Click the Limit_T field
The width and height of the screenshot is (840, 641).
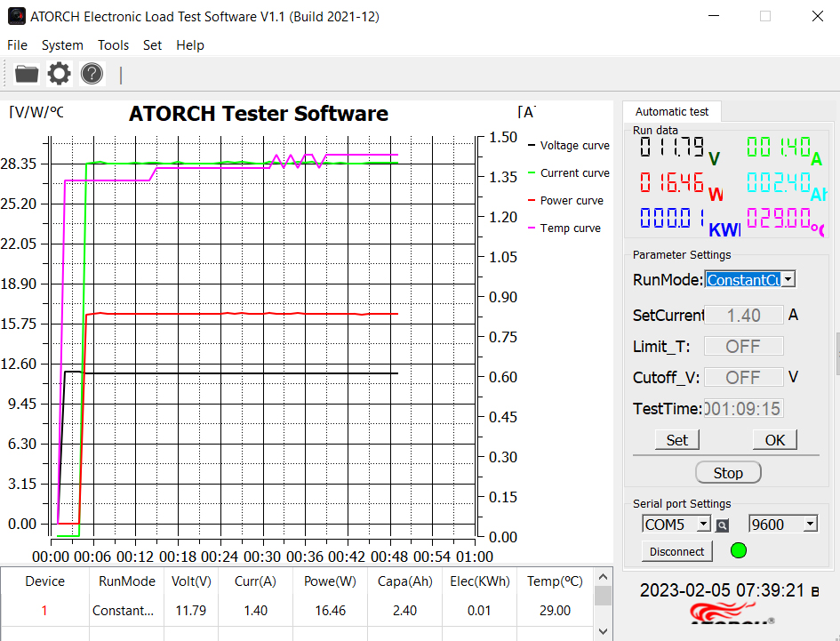coord(744,346)
